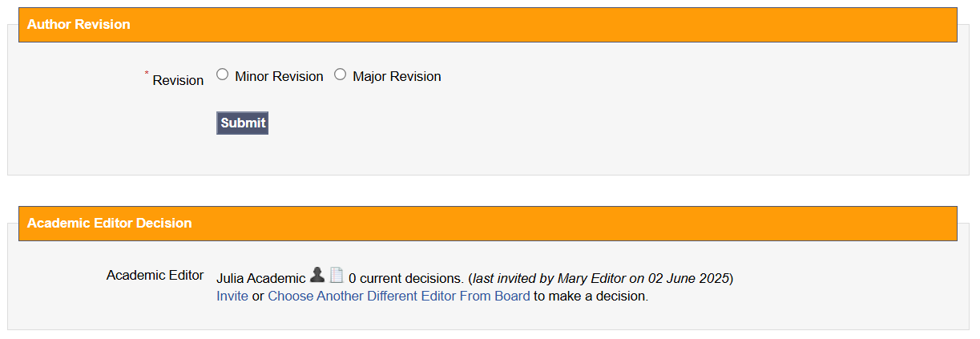Click the Invite link
This screenshot has width=980, height=339.
232,297
